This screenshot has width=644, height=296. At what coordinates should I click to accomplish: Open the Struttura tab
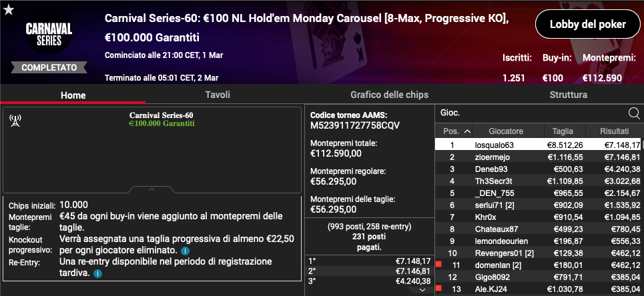coord(568,95)
